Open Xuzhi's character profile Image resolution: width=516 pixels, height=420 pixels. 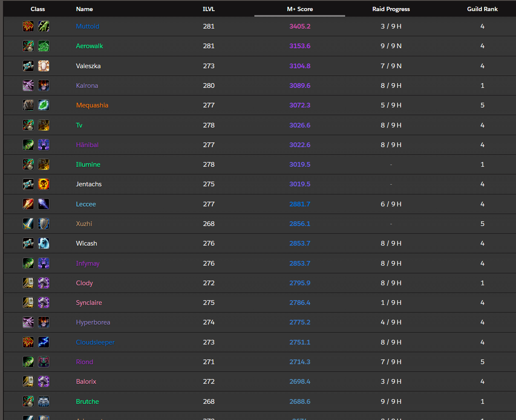84,224
